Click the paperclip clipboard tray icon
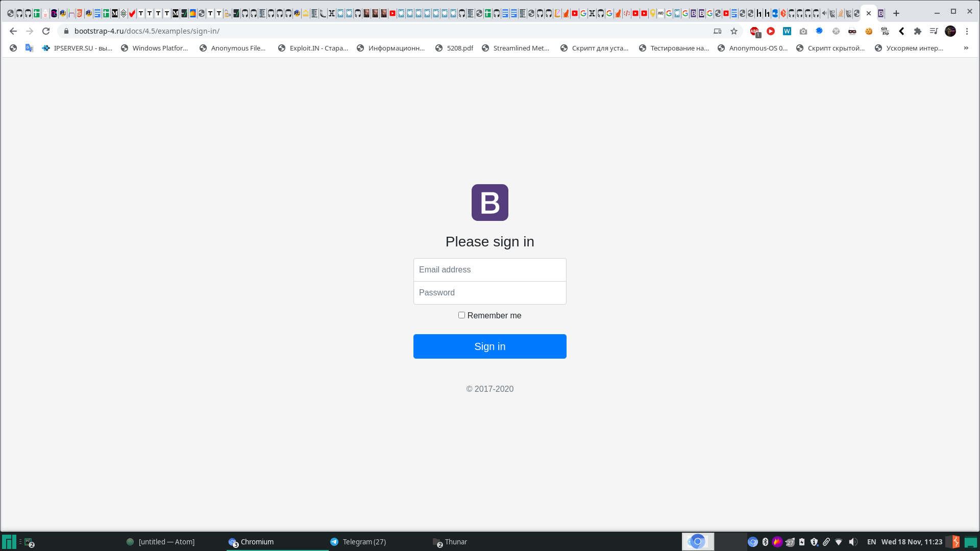Image resolution: width=980 pixels, height=551 pixels. (826, 542)
